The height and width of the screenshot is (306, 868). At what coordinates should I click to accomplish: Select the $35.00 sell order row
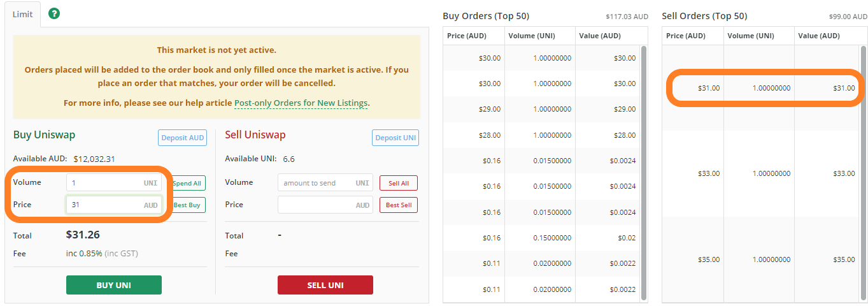(x=761, y=259)
